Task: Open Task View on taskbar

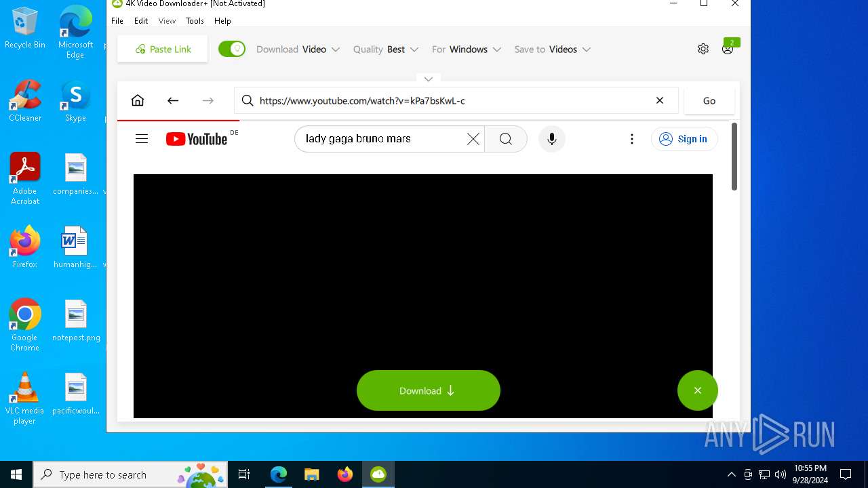Action: 244,474
